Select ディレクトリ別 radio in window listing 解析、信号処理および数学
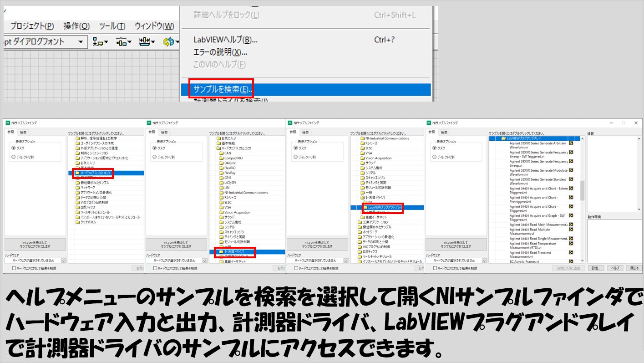This screenshot has height=363, width=644. click(x=14, y=157)
